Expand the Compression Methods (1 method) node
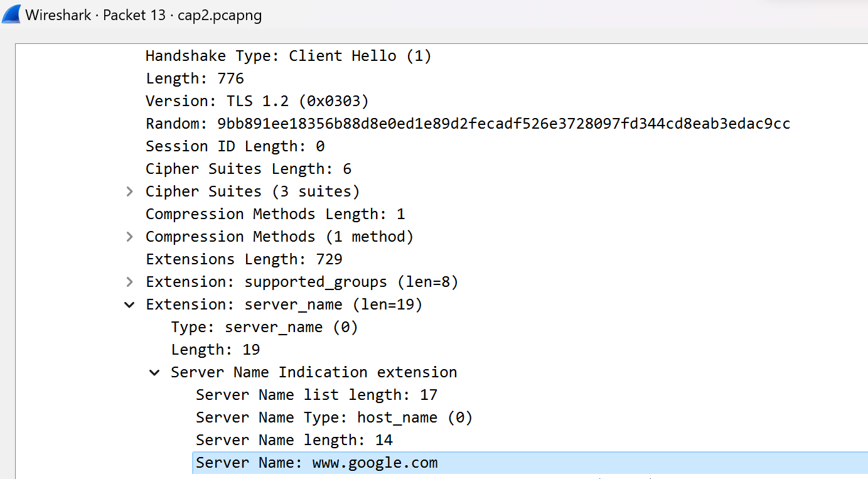 pyautogui.click(x=130, y=237)
